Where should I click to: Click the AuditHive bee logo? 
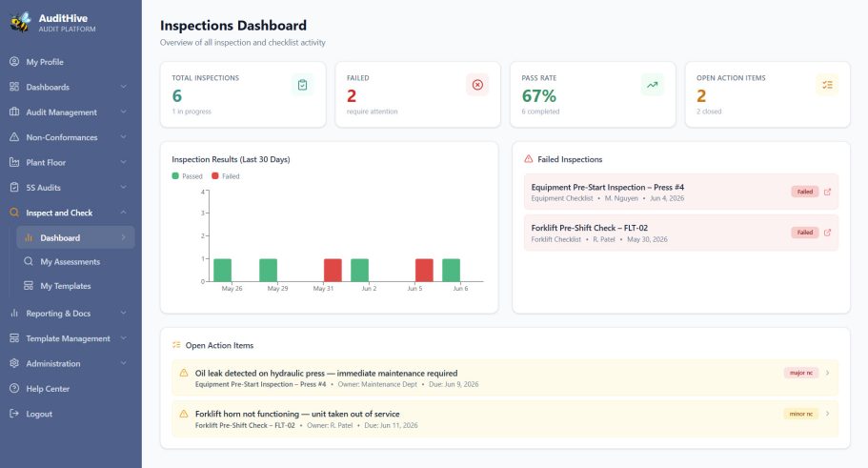[20, 22]
